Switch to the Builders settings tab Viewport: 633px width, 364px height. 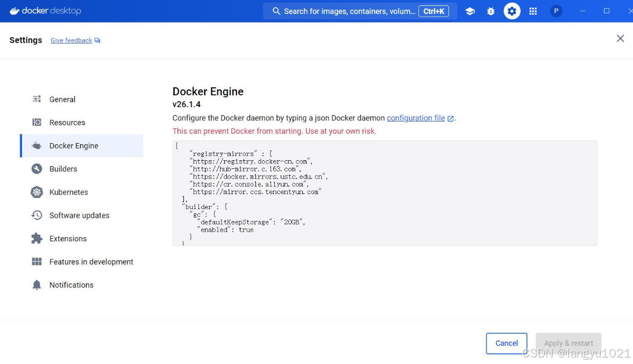click(82, 169)
